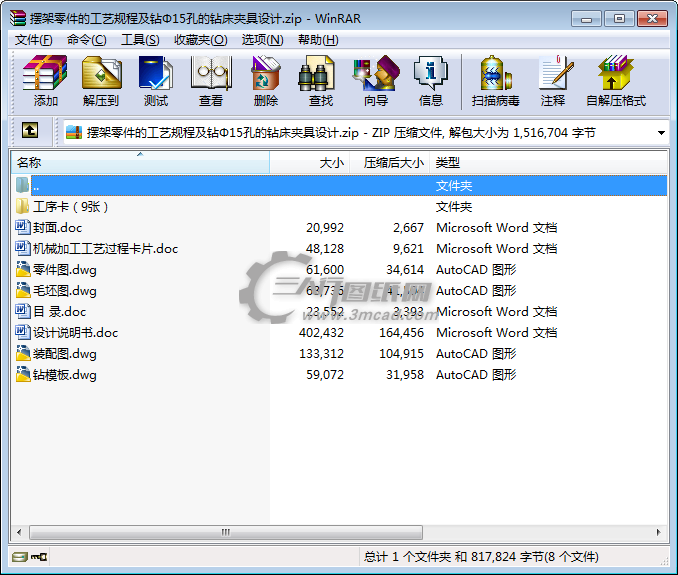
Task: Sort by the Size (大小) column header
Action: [309, 163]
